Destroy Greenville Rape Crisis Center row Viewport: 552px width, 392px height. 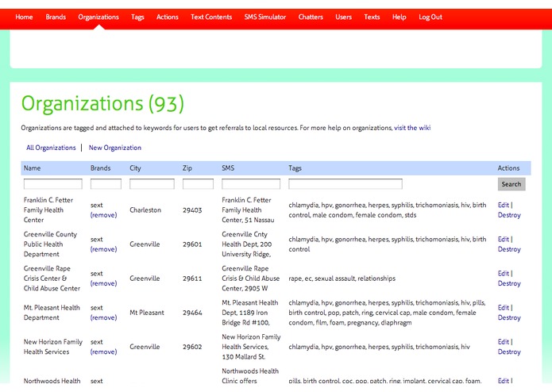coord(509,283)
